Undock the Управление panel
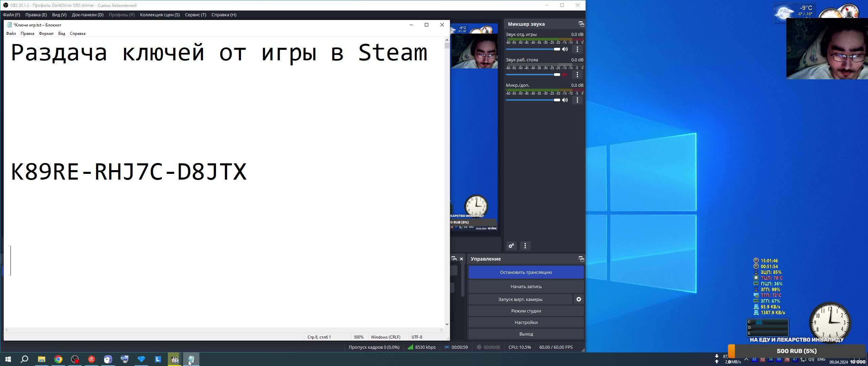The image size is (868, 366). tap(581, 259)
